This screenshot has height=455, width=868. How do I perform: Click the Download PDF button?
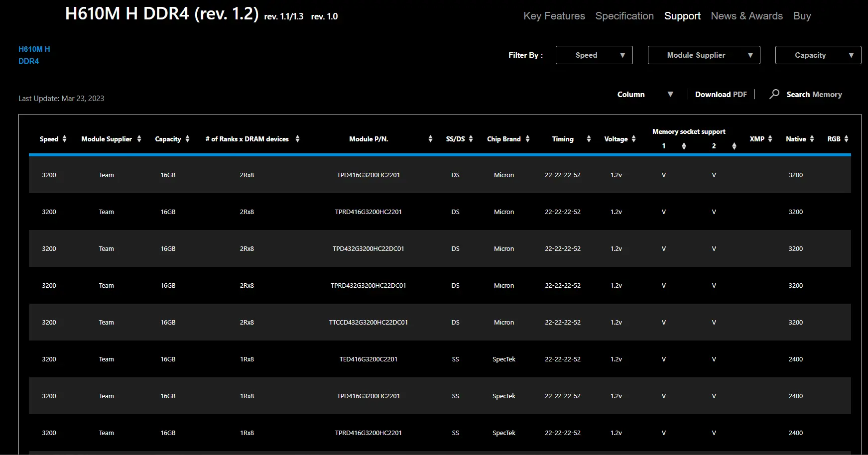pos(721,95)
